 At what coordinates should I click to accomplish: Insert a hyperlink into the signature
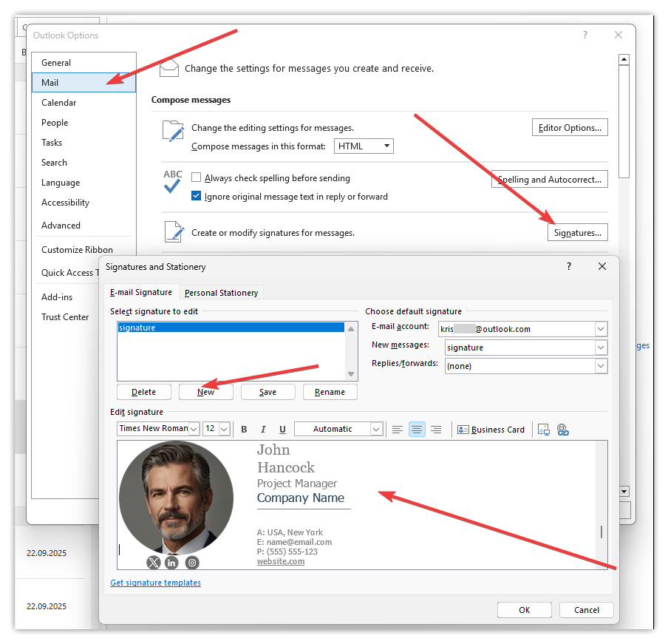click(x=562, y=430)
